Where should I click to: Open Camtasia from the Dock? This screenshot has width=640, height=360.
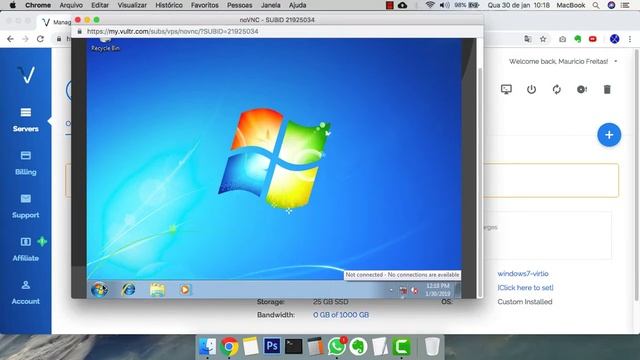[x=402, y=347]
